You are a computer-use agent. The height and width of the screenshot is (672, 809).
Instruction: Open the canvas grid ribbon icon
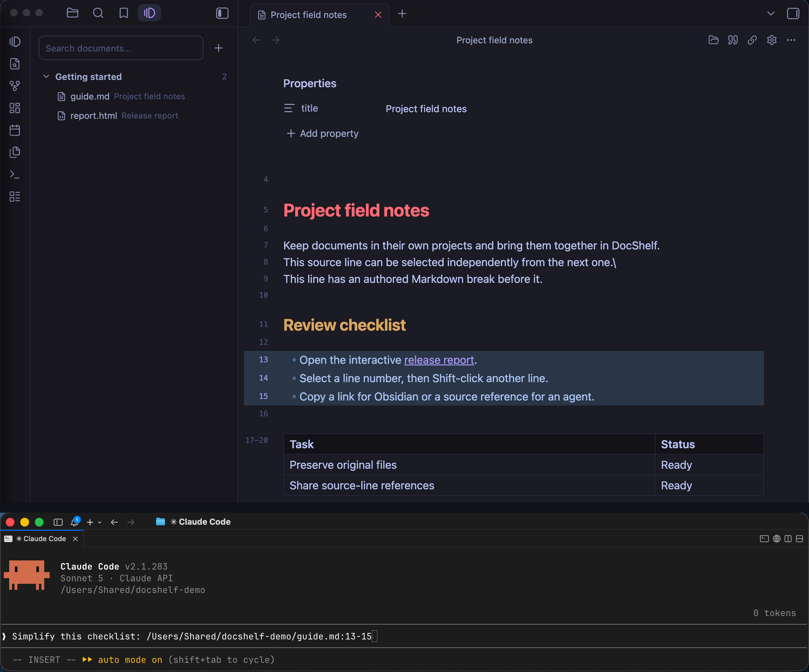(x=15, y=108)
